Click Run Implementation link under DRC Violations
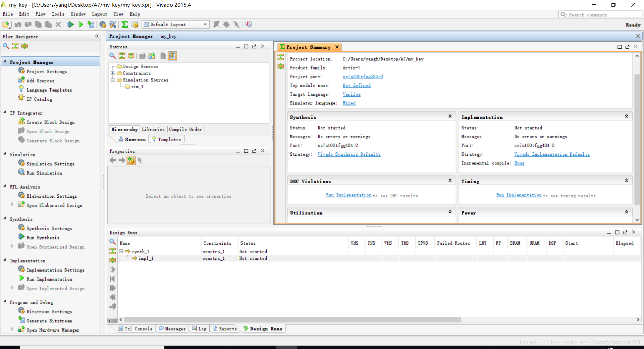 [349, 195]
